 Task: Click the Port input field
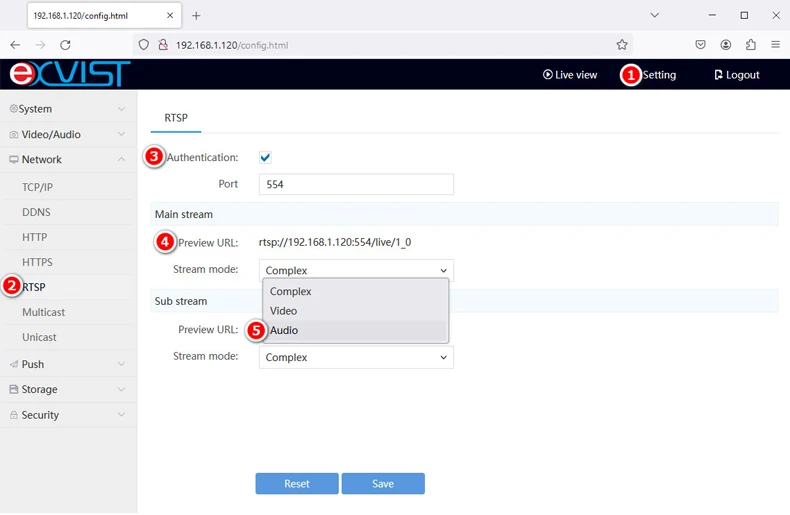pyautogui.click(x=355, y=184)
